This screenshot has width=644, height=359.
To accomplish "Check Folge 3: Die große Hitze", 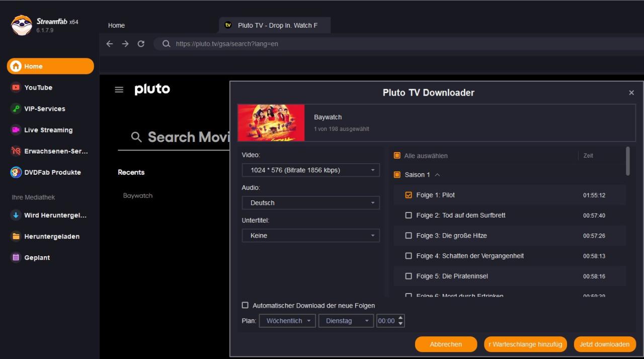I will coord(409,236).
